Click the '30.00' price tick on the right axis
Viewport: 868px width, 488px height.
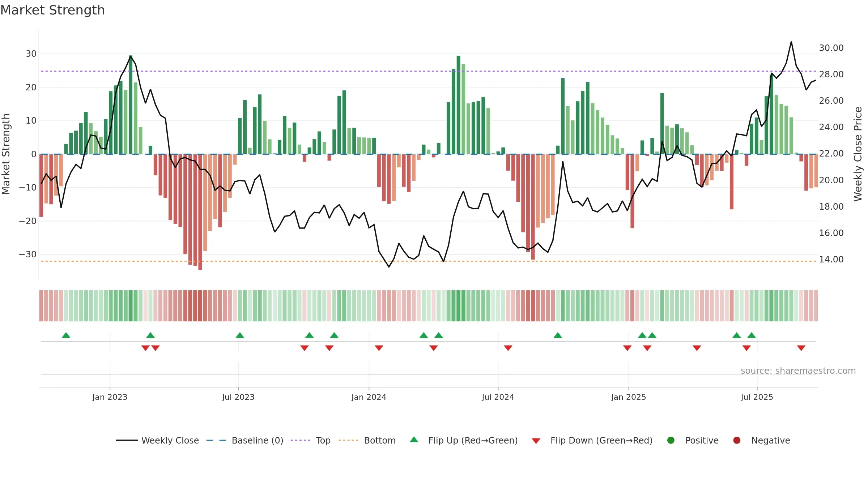coord(831,48)
